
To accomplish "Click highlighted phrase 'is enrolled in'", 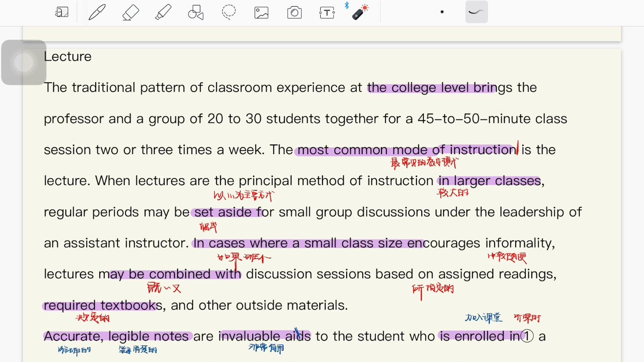I will coord(480,336).
